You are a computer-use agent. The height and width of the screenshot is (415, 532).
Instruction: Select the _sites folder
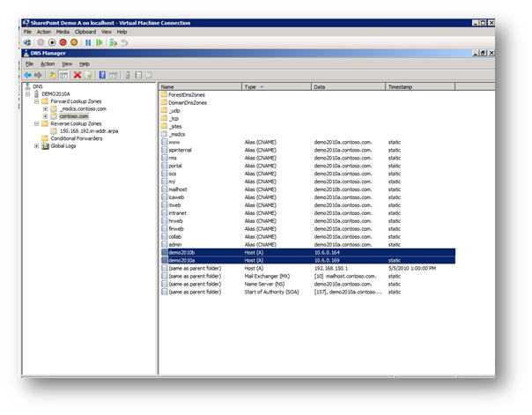(175, 126)
